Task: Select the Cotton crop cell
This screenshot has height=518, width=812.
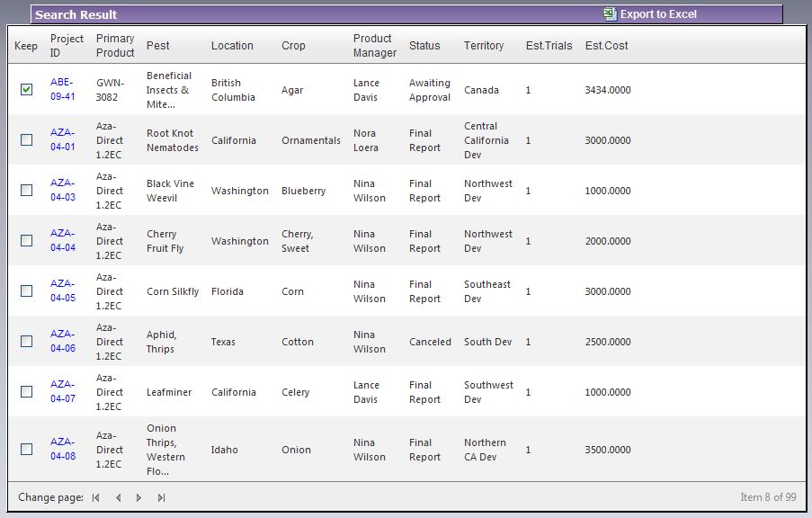Action: click(x=298, y=342)
